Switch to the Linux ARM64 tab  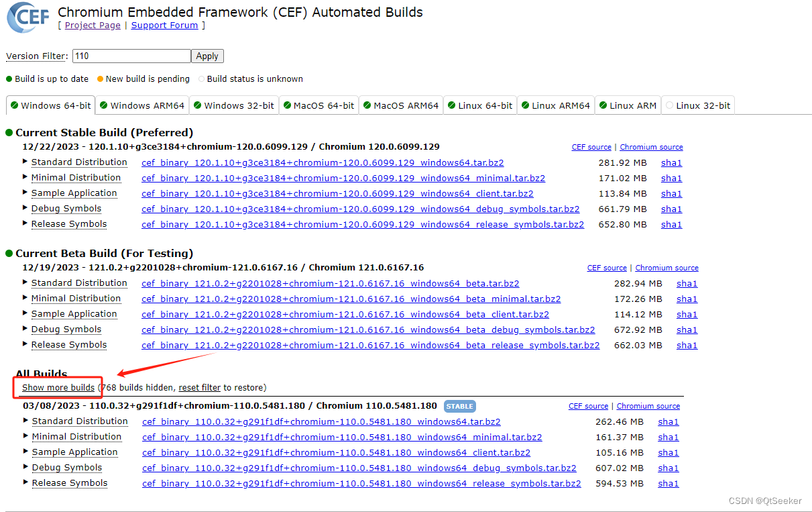point(556,105)
